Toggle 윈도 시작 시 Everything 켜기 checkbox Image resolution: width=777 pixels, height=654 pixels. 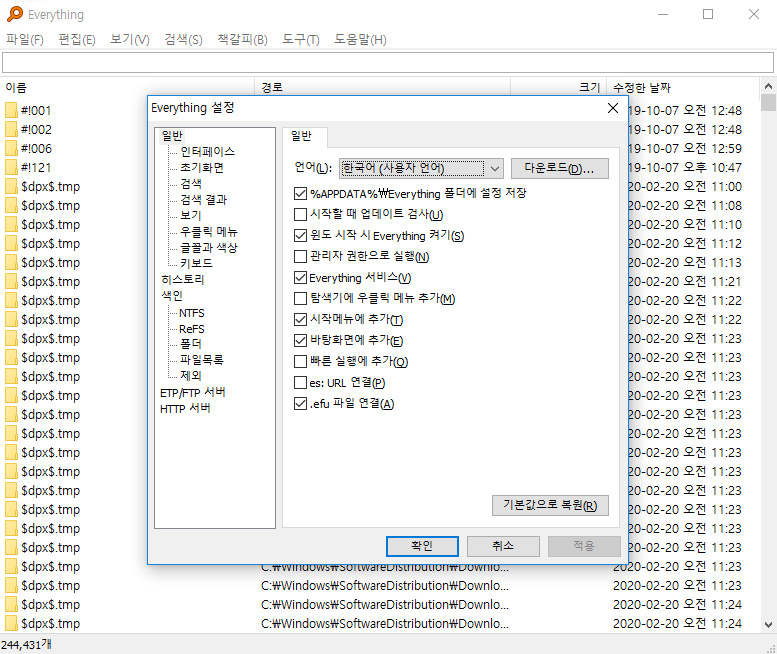point(300,235)
